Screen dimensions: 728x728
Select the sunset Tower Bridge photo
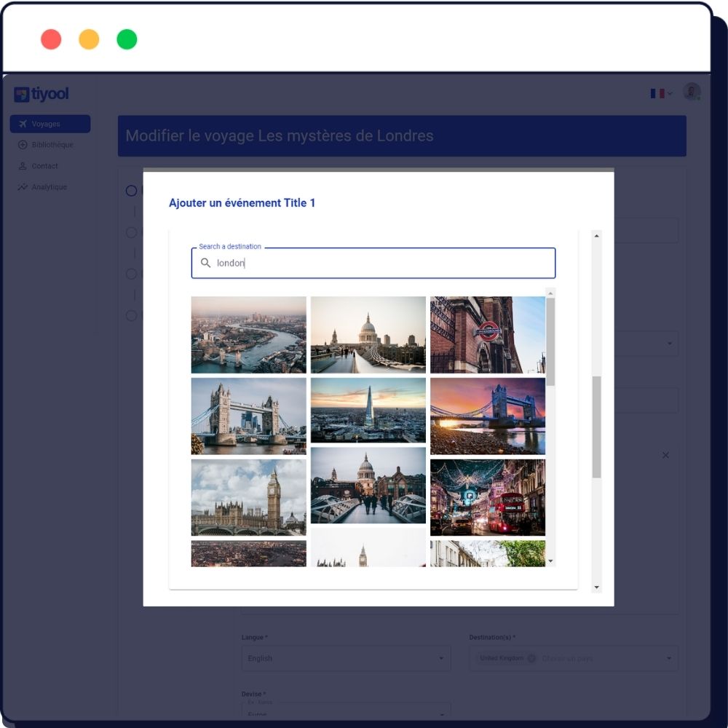point(488,416)
